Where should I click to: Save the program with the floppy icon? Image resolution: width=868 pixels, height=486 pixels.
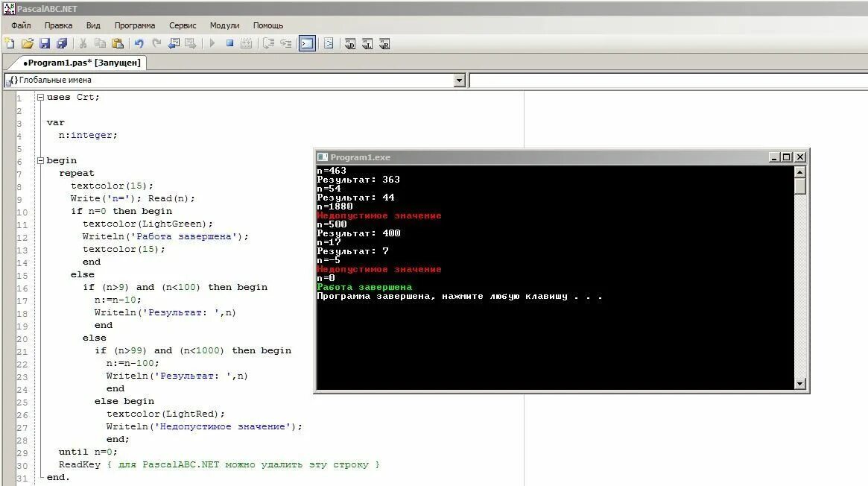pos(45,43)
